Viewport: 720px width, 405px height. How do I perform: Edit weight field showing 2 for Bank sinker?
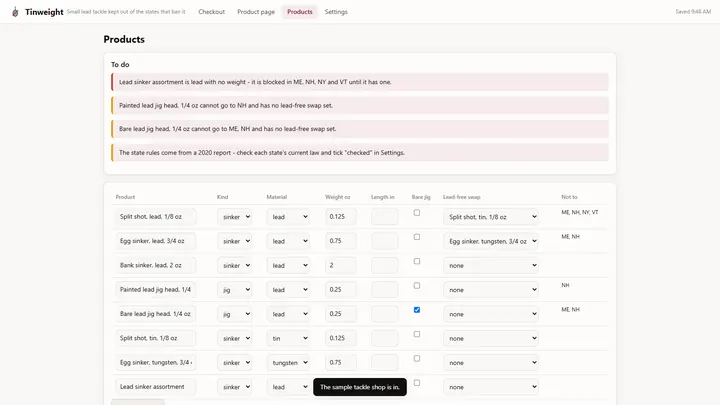point(341,265)
